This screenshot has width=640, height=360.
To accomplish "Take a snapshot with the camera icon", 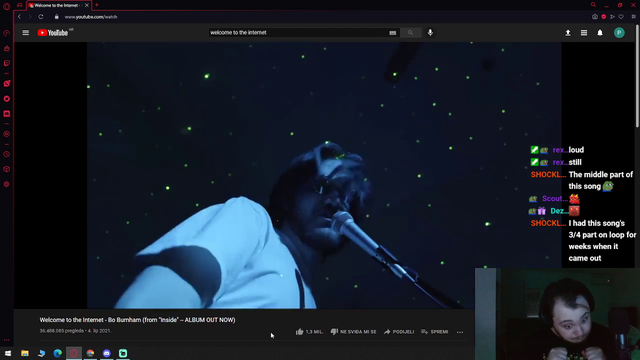I will click(x=595, y=17).
